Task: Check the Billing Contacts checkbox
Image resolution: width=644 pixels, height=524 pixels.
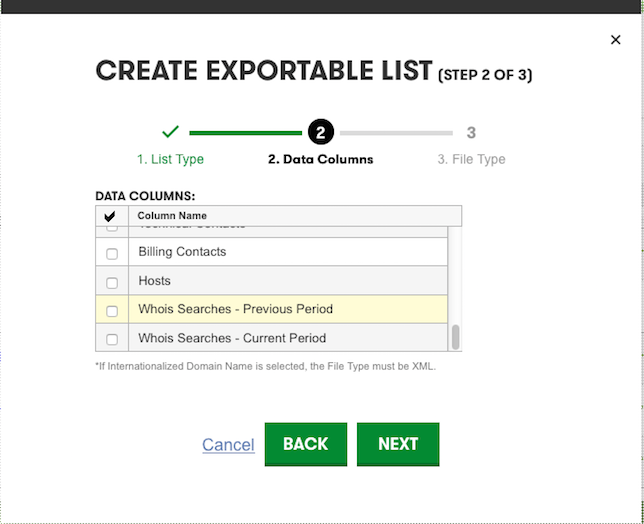Action: click(x=112, y=254)
